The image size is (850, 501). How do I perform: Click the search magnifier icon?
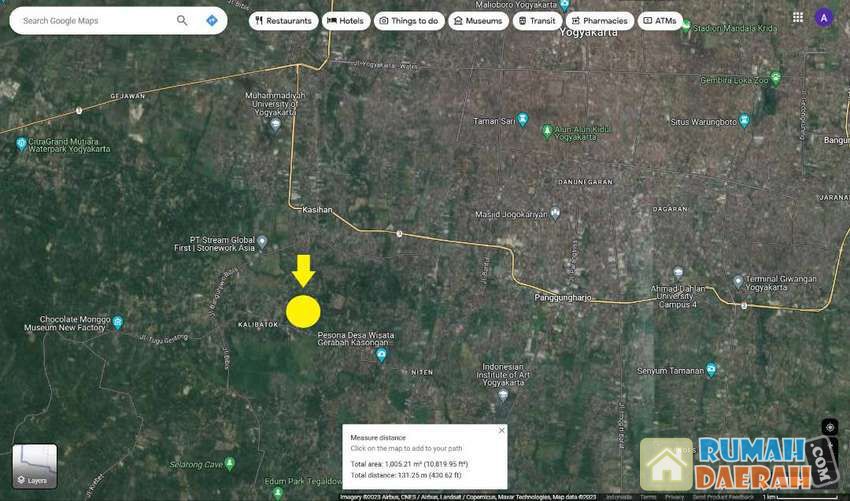(x=182, y=20)
